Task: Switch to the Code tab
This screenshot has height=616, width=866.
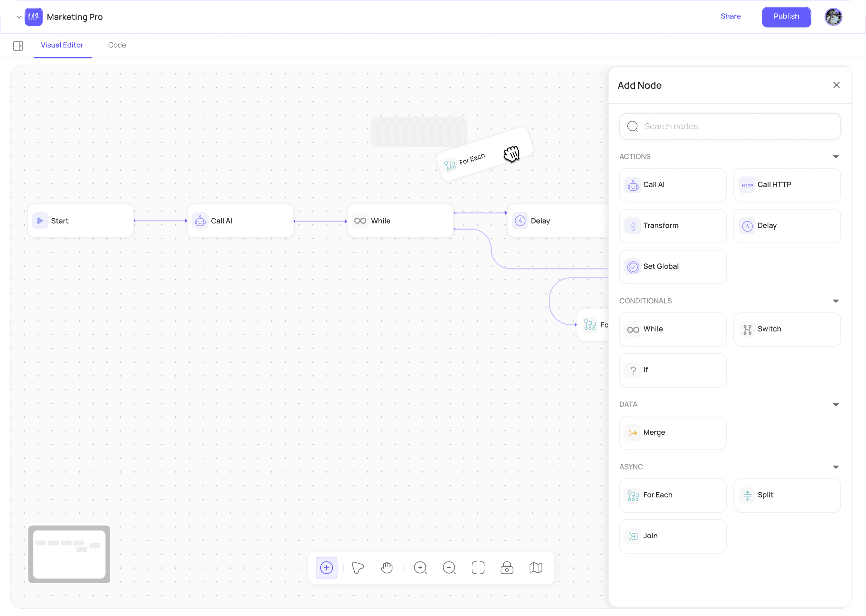Action: [117, 45]
